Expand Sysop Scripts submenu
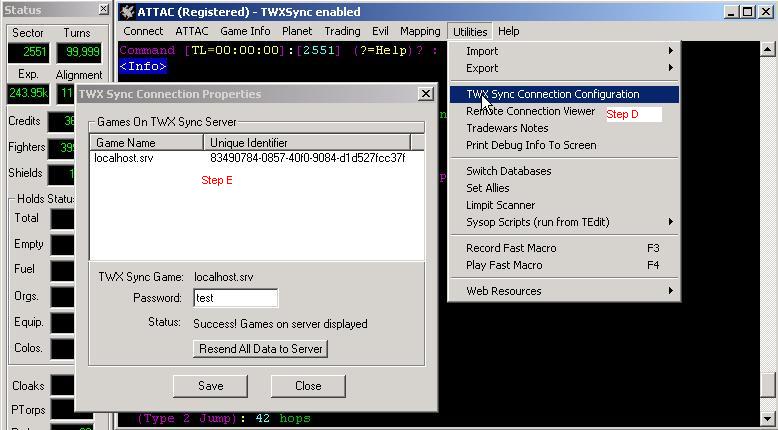 click(564, 222)
